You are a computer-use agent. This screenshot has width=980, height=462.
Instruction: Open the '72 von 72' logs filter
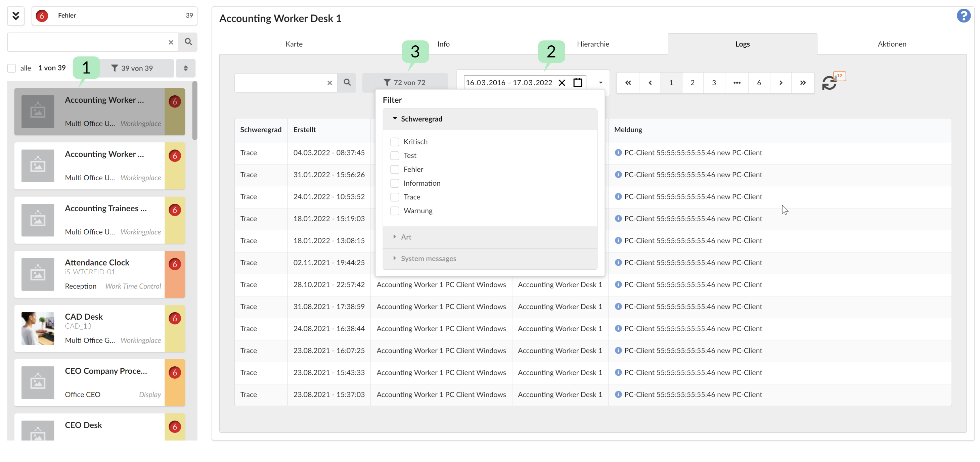(405, 83)
